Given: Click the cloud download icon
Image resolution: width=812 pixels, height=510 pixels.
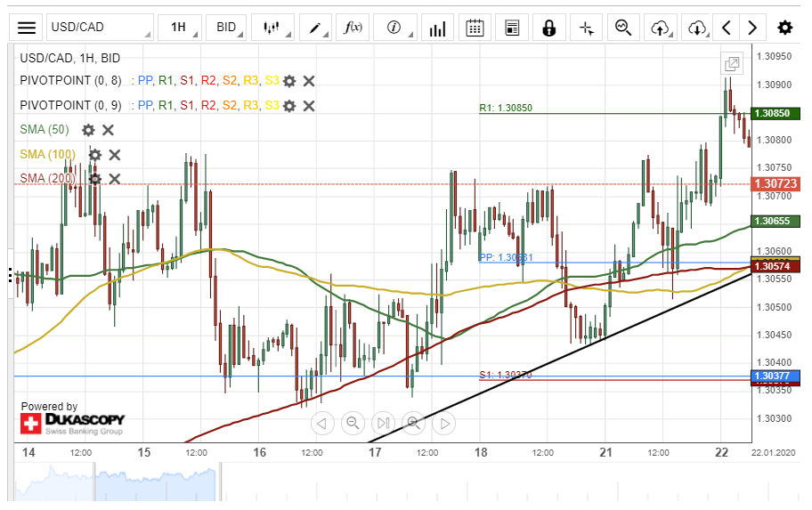Looking at the screenshot, I should pyautogui.click(x=697, y=28).
